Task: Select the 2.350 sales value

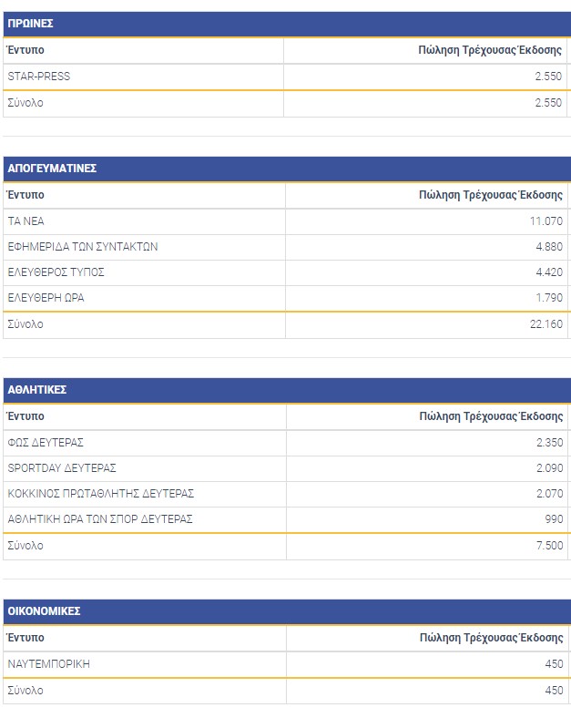Action: pos(551,443)
